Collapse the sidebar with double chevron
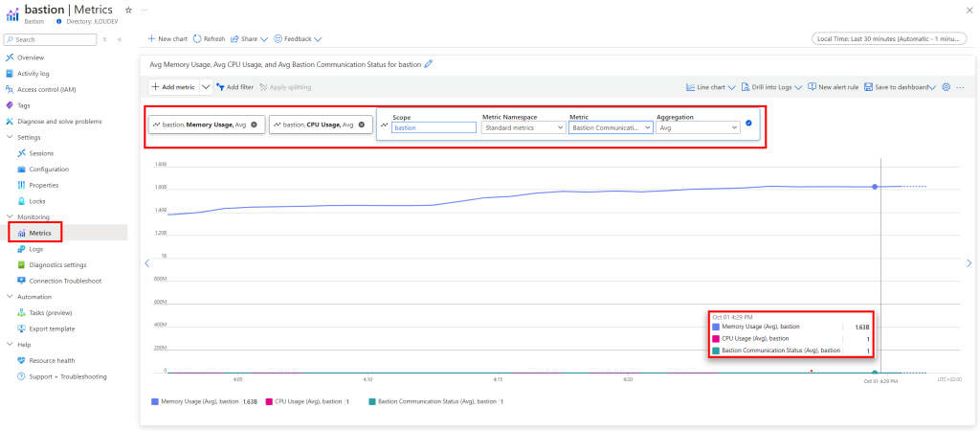 120,39
